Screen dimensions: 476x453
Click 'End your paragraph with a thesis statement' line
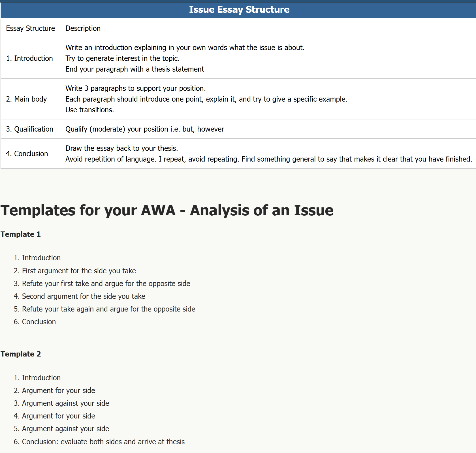135,69
